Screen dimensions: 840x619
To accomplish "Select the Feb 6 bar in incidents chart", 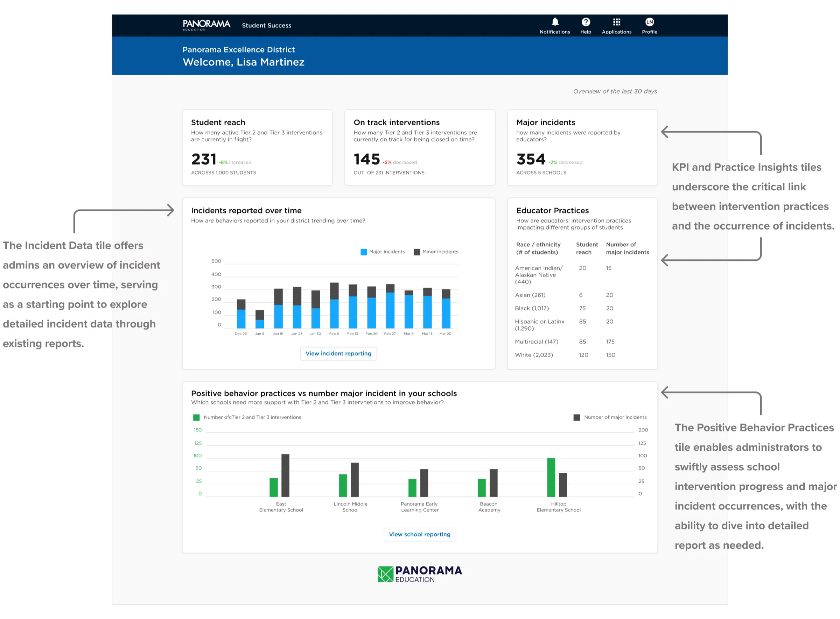I will [334, 305].
